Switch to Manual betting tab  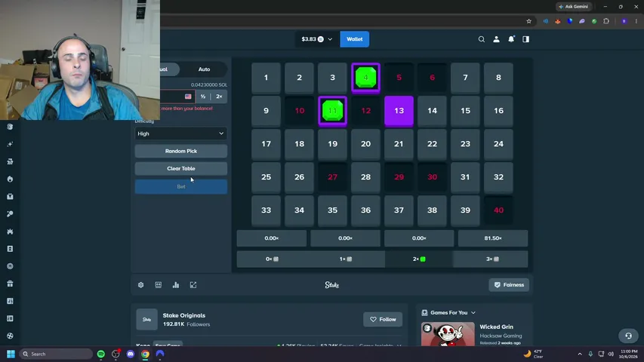click(162, 69)
